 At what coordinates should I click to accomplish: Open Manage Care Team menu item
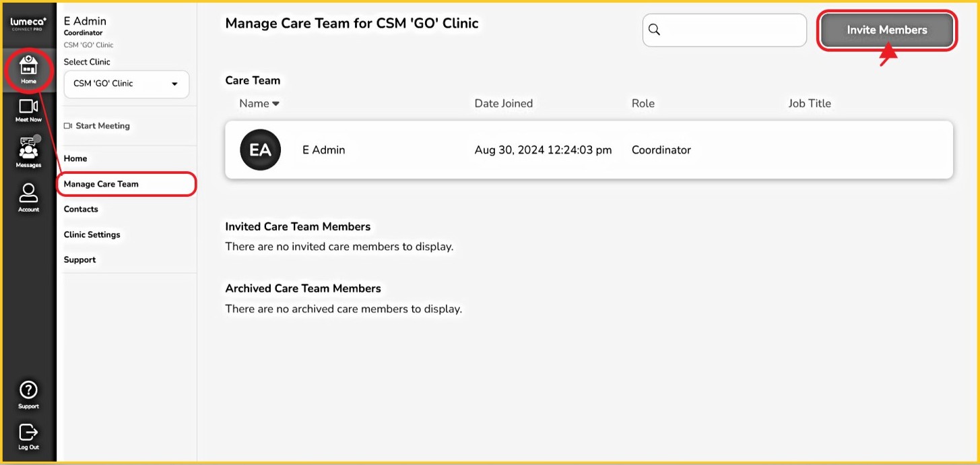pos(101,184)
